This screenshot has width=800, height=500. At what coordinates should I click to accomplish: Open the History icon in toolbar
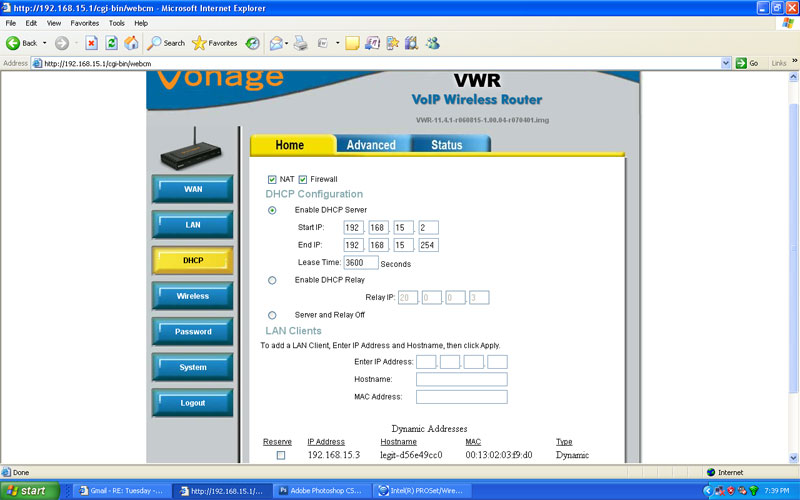click(253, 43)
